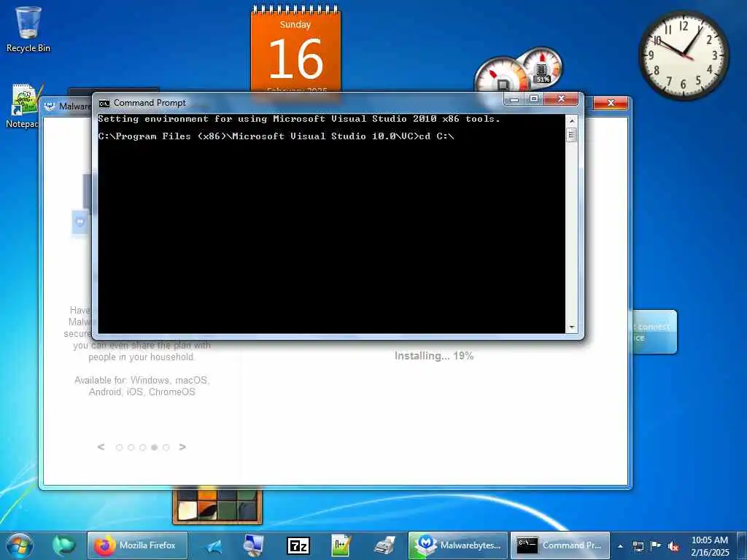Select second carousel dot in Malwarebytes installer

tap(131, 447)
